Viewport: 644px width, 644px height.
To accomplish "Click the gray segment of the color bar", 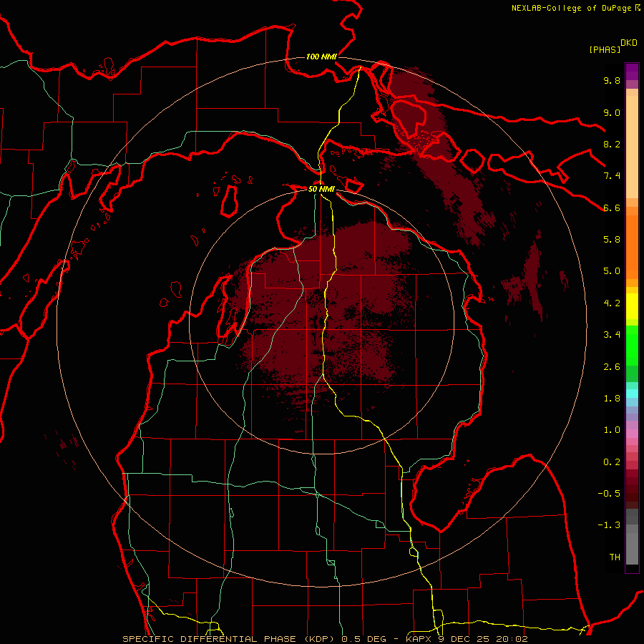I will [632, 537].
